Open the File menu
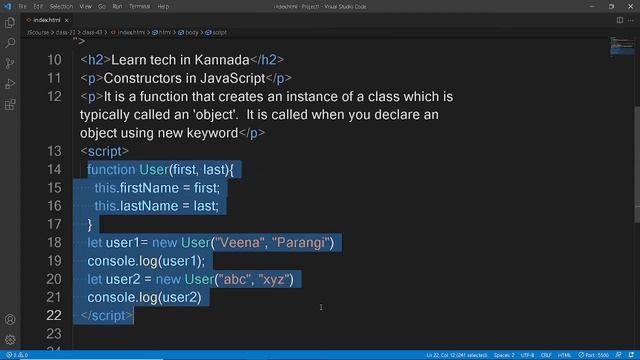Screen dimensions: 640x360 pos(22,7)
